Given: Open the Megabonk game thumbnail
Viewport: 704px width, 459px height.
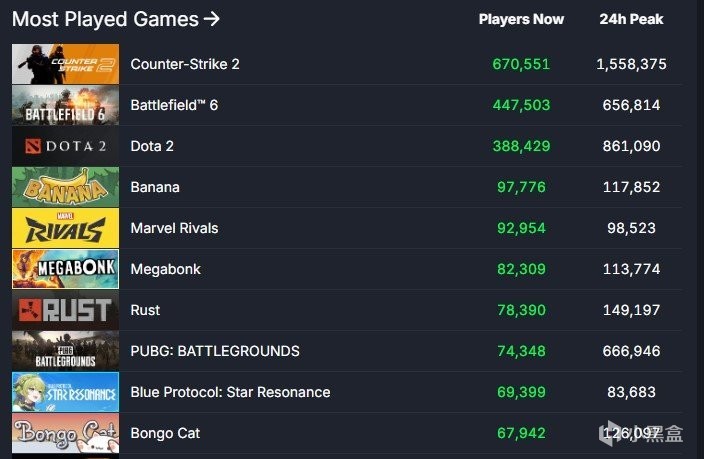Looking at the screenshot, I should pyautogui.click(x=65, y=269).
